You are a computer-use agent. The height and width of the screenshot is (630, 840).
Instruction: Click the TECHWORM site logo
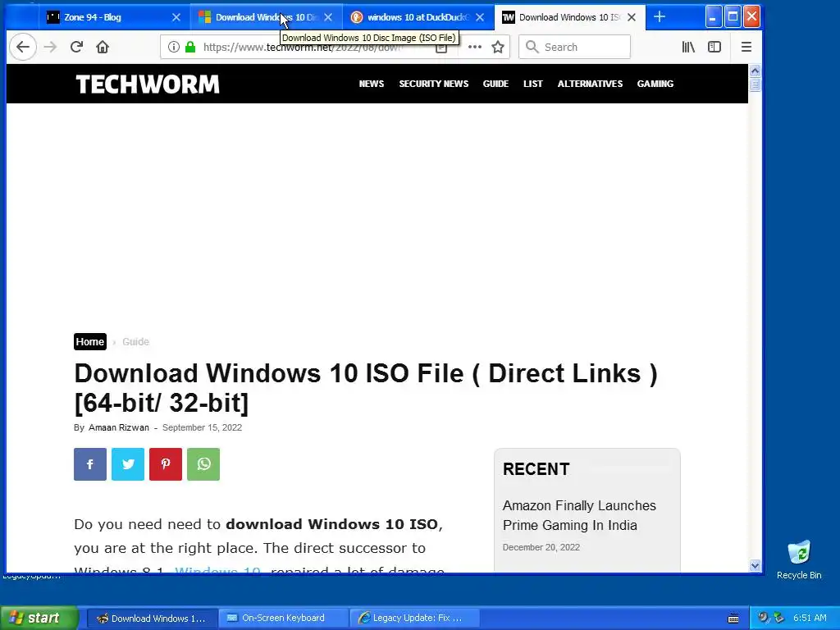pyautogui.click(x=148, y=84)
